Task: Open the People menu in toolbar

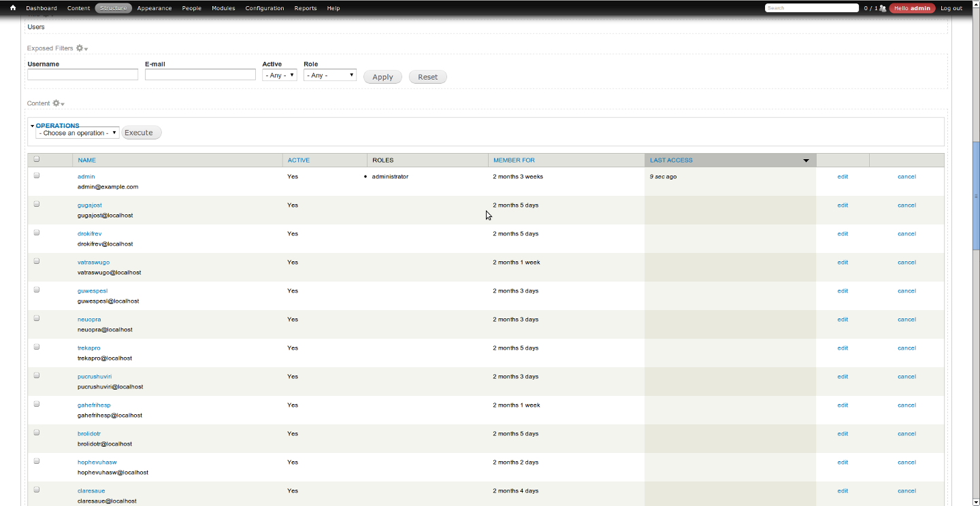Action: 191,8
